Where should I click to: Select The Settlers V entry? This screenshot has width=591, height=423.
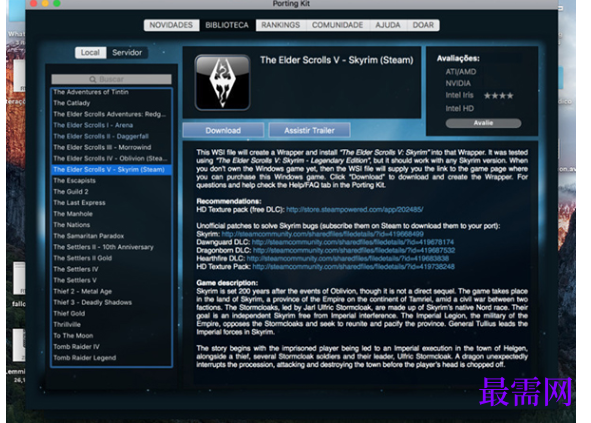pyautogui.click(x=112, y=280)
